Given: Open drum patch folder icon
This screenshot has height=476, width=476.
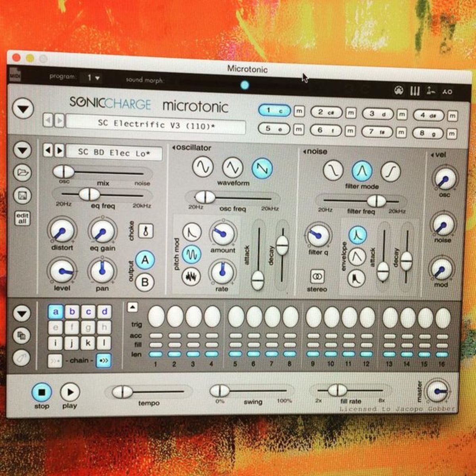Looking at the screenshot, I should pos(23,173).
